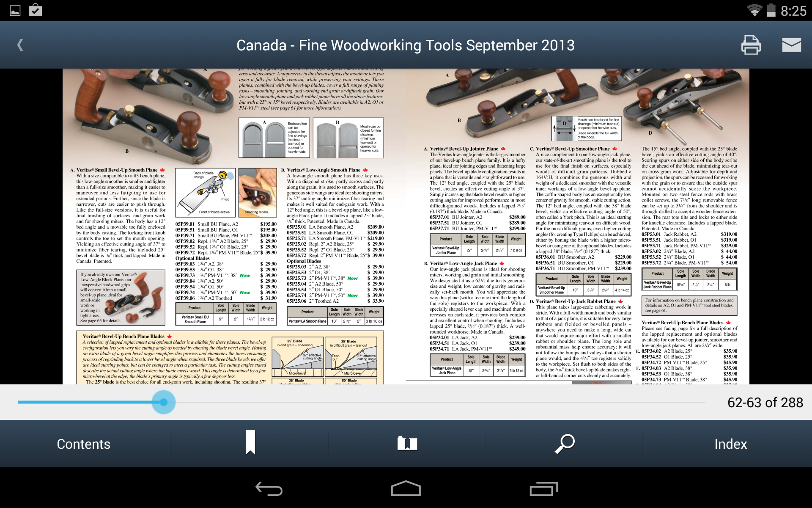The width and height of the screenshot is (812, 508).
Task: Tap item 05P39.06 1¾" A2 Toothed
Action: click(226, 298)
